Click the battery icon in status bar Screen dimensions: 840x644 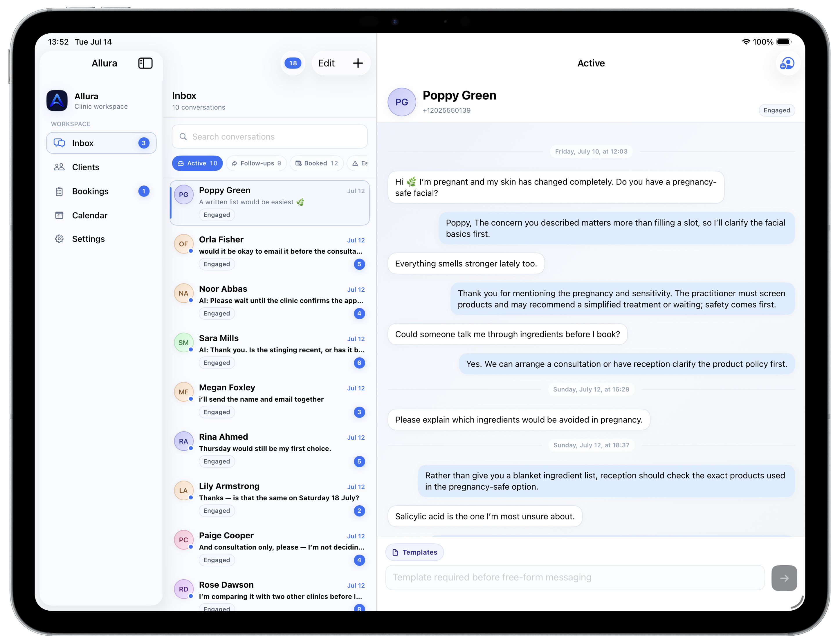point(784,42)
